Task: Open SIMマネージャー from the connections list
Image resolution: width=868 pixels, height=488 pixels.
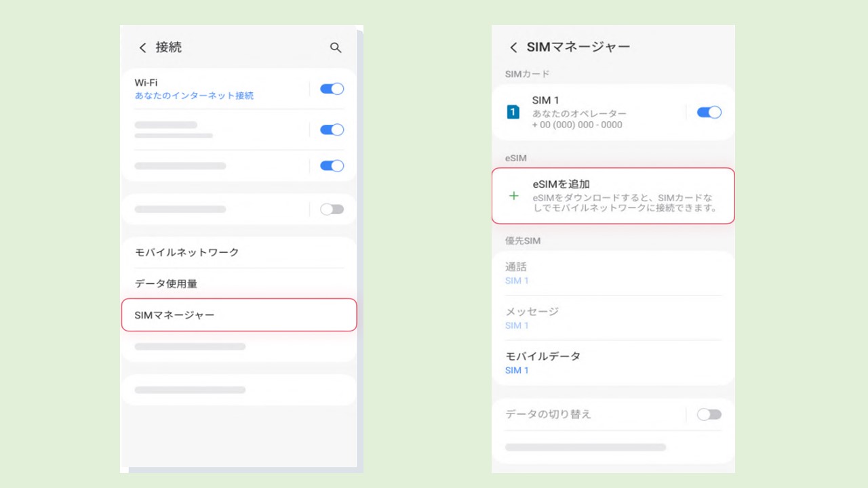Action: 239,315
